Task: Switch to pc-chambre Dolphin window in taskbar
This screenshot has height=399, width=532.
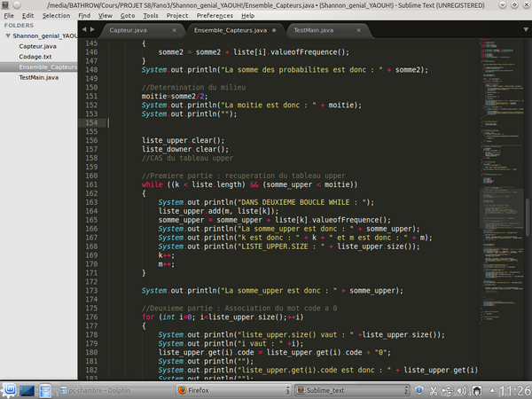Action: click(98, 390)
